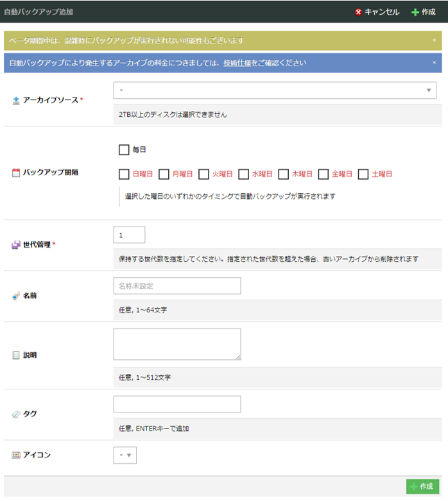
Task: Enable the 毎日 checkbox
Action: tap(124, 149)
